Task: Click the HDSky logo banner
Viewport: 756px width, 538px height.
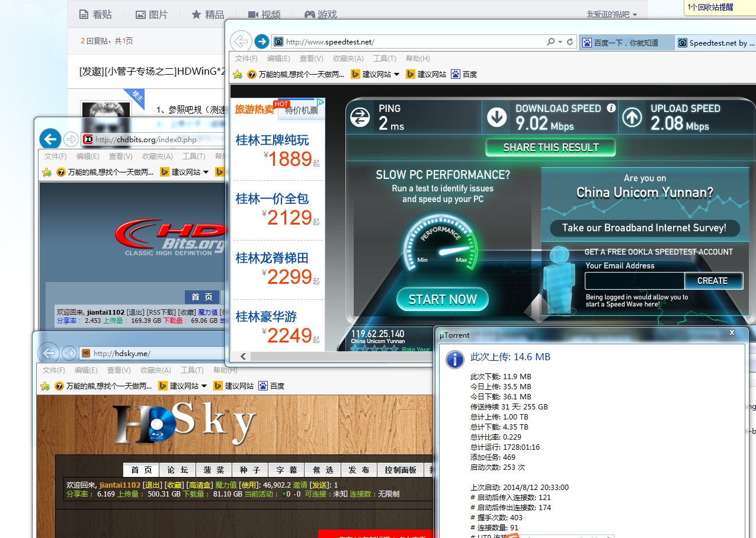Action: [185, 424]
